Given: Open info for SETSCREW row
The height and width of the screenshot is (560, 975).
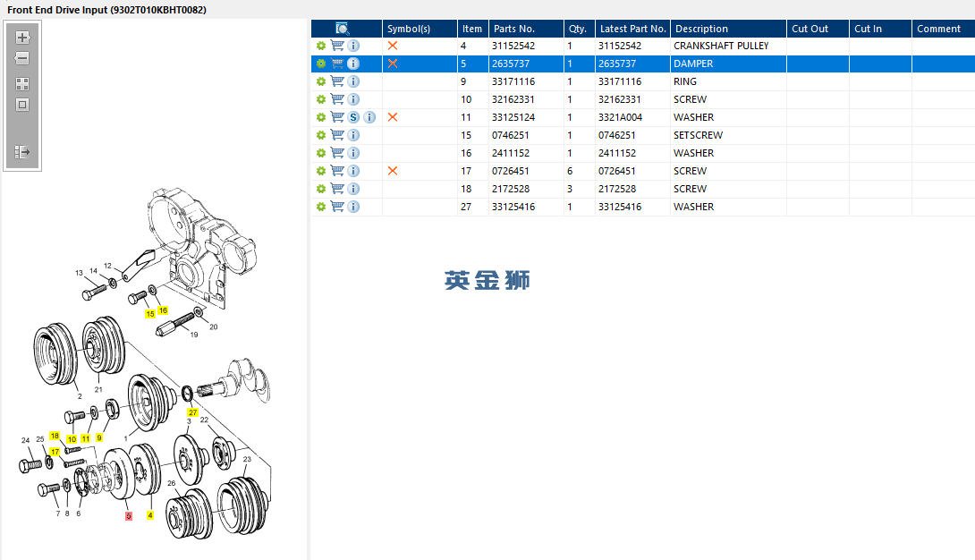Looking at the screenshot, I should pyautogui.click(x=353, y=135).
